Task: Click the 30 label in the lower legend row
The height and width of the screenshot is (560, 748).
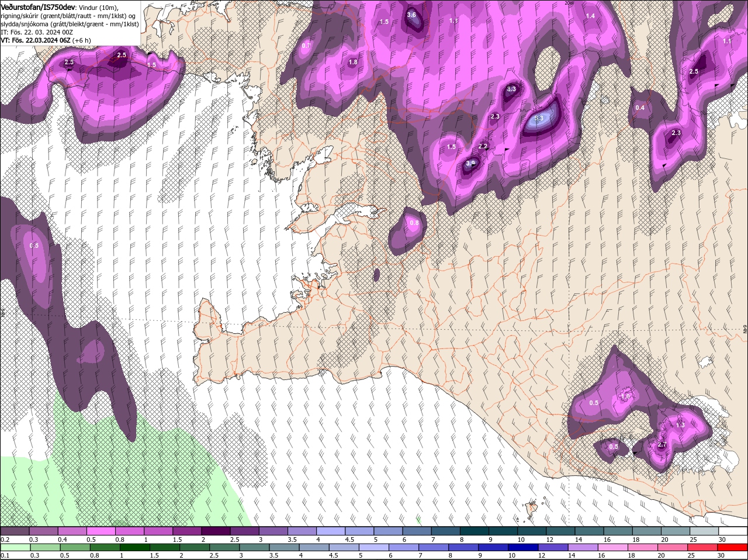Action: point(722,555)
